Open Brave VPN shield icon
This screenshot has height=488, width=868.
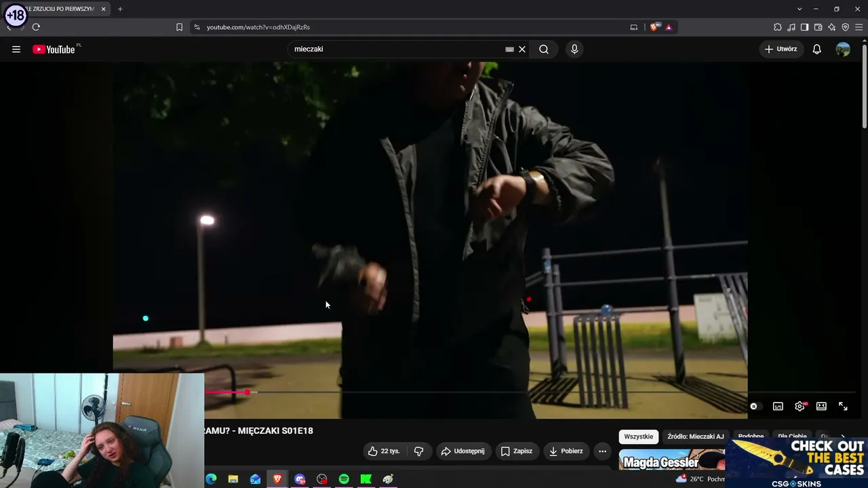coord(846,27)
